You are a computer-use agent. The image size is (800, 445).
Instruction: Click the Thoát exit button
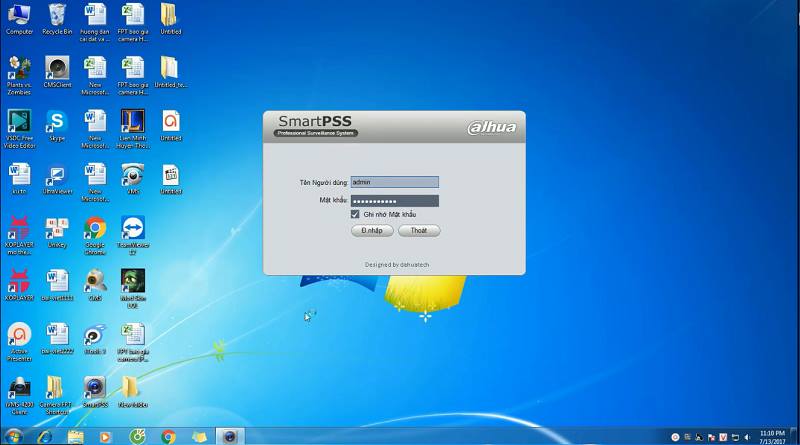point(419,231)
